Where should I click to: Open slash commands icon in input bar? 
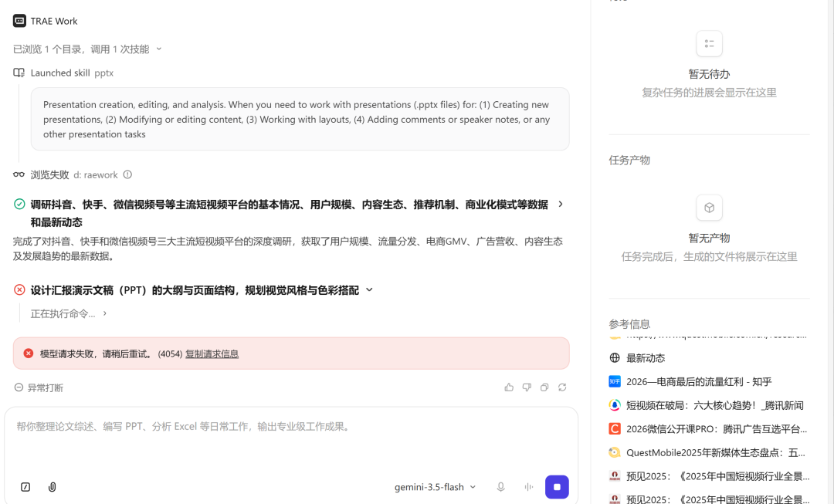[25, 487]
